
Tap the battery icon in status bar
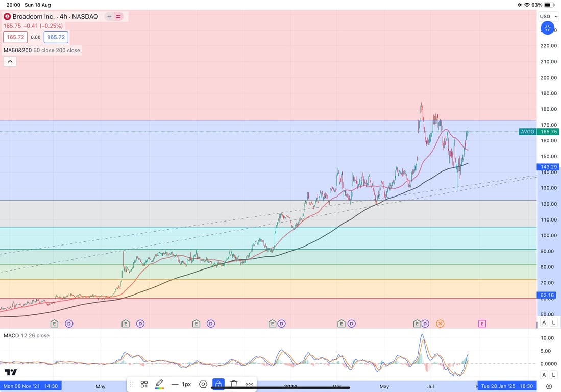[x=550, y=5]
